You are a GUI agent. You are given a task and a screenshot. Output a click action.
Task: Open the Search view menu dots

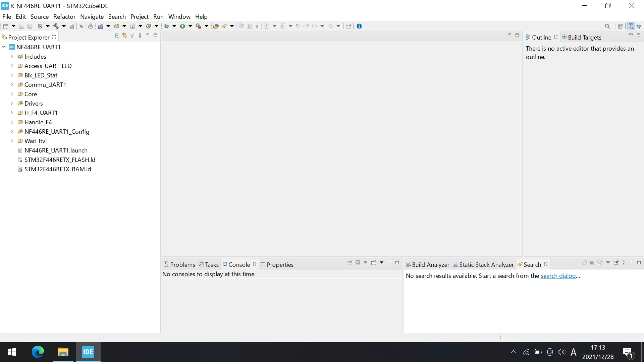point(624,262)
